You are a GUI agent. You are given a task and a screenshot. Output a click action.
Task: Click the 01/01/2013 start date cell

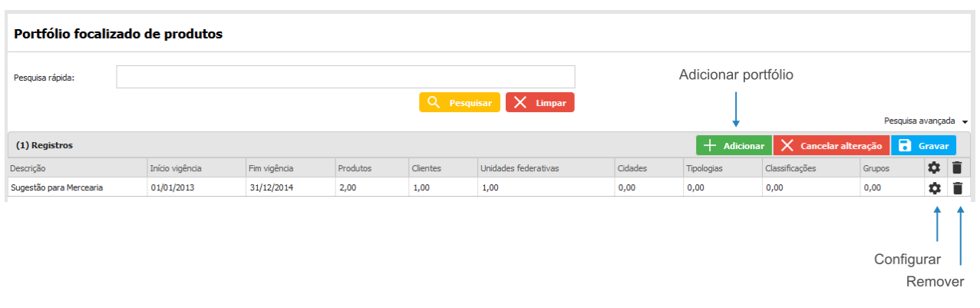(x=173, y=187)
